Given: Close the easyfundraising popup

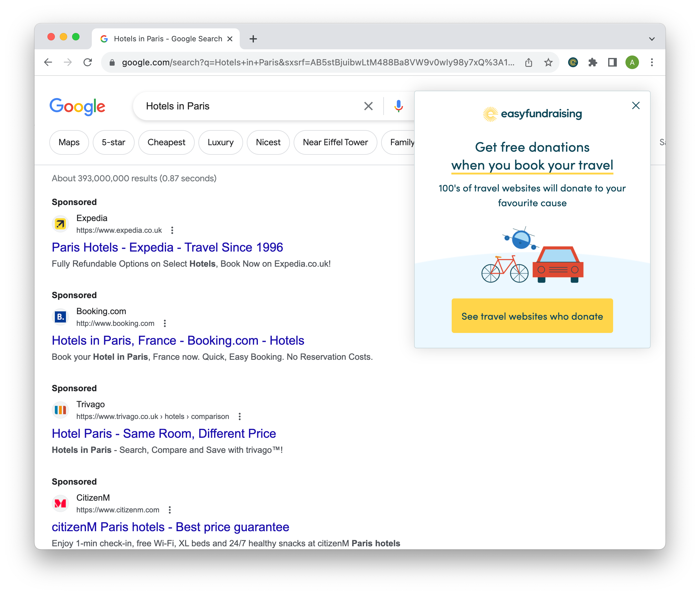Looking at the screenshot, I should pos(636,105).
